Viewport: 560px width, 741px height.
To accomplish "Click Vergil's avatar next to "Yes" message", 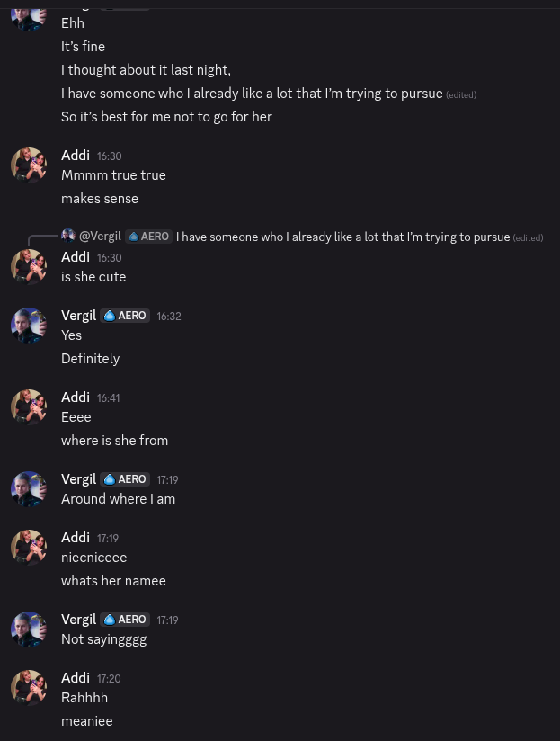I will coord(29,326).
